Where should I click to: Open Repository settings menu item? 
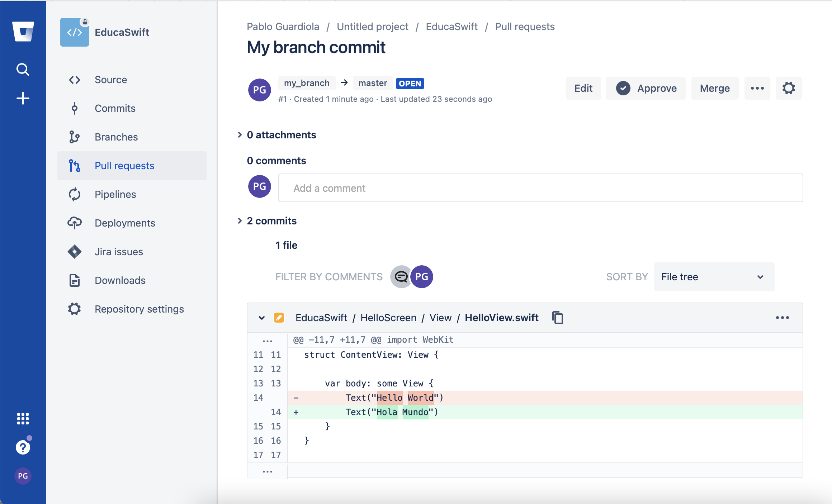coord(132,309)
